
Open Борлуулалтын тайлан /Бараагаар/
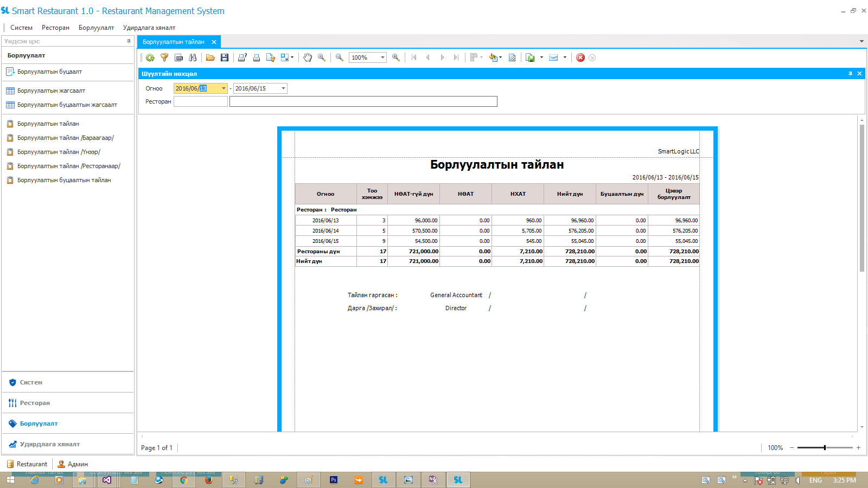(66, 138)
